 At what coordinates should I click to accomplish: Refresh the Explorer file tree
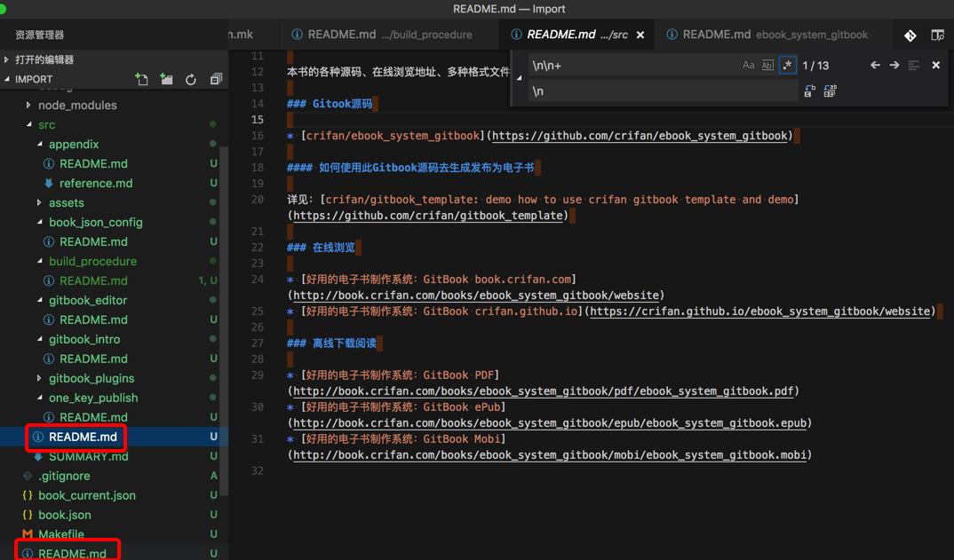point(190,79)
